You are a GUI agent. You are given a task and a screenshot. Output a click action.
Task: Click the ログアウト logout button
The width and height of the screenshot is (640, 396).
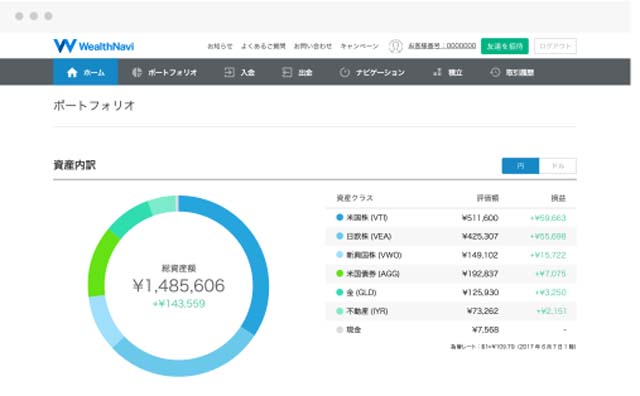click(x=555, y=46)
